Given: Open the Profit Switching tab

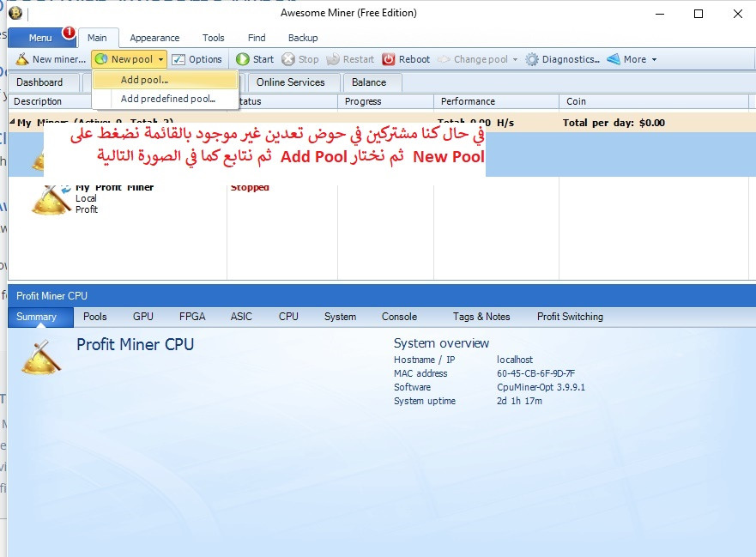Looking at the screenshot, I should click(x=570, y=317).
